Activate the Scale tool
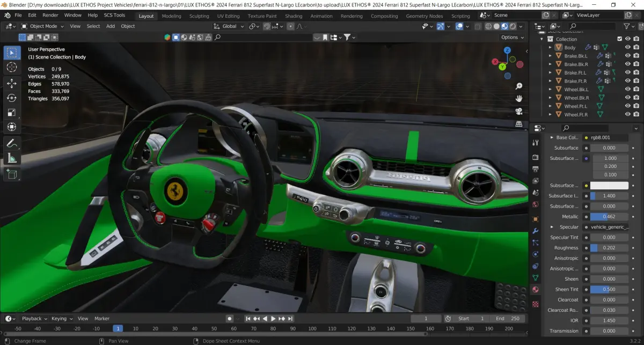The image size is (644, 345). 12,112
